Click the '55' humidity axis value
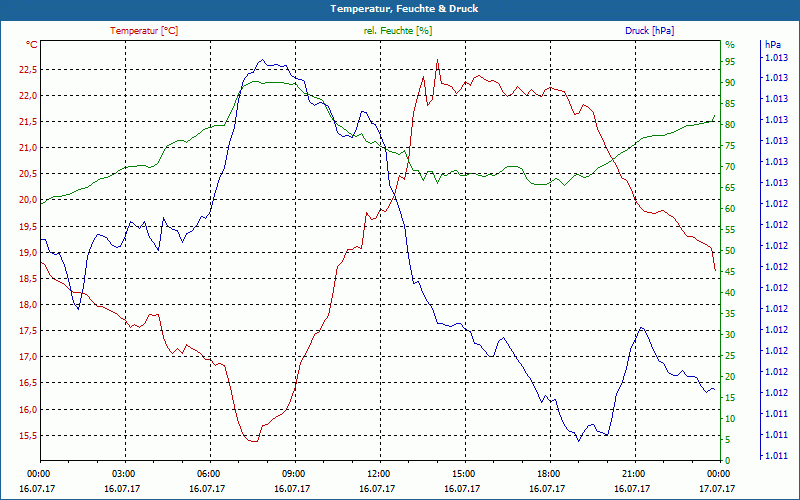This screenshot has width=800, height=500. 730,230
